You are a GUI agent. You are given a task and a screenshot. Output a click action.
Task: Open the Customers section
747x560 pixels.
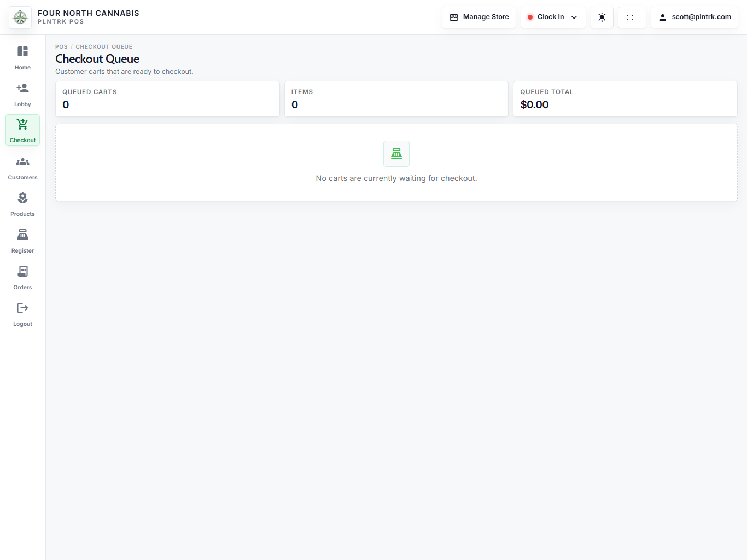[22, 167]
